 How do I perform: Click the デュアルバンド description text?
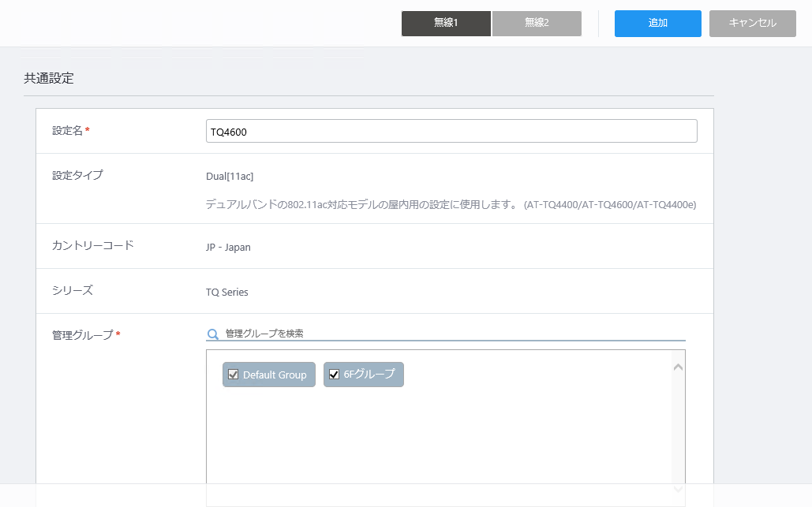[451, 205]
